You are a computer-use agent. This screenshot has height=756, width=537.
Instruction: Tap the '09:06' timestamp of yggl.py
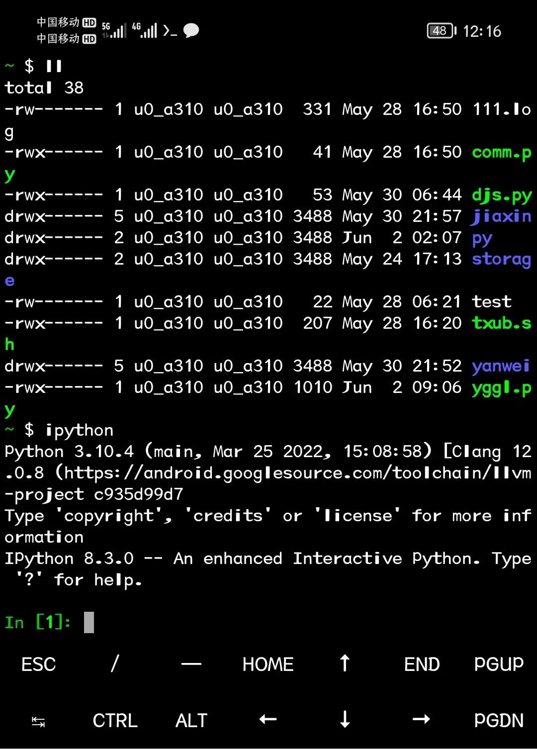pos(437,387)
